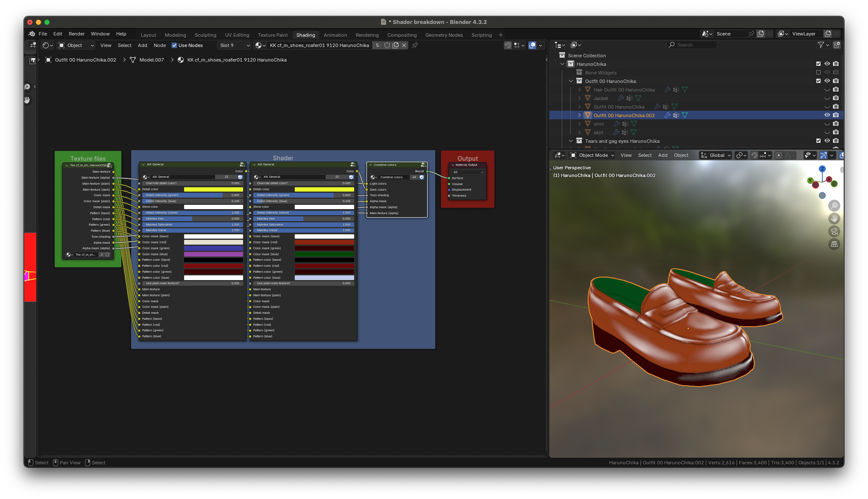Open the Object Mode dropdown
This screenshot has height=499, width=868.
[592, 155]
